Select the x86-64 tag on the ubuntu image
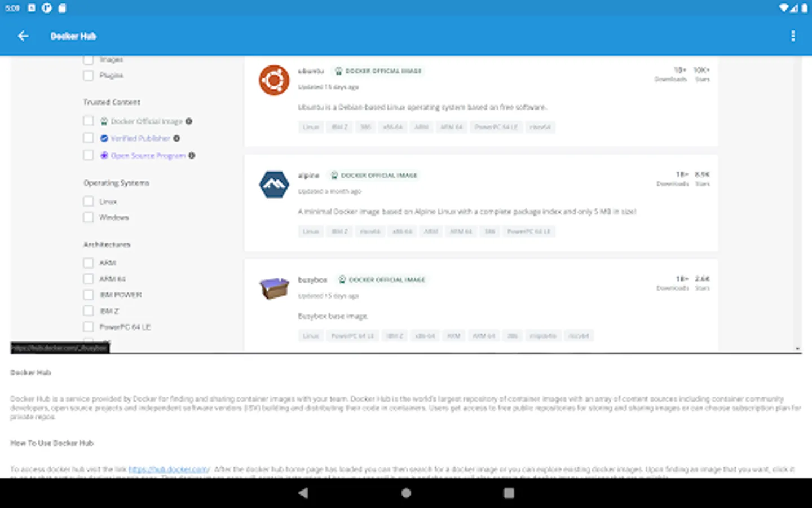 tap(392, 126)
